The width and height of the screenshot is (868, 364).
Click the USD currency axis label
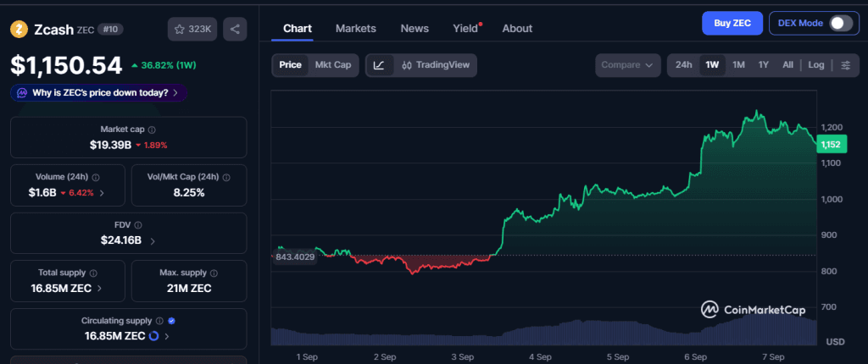click(835, 342)
